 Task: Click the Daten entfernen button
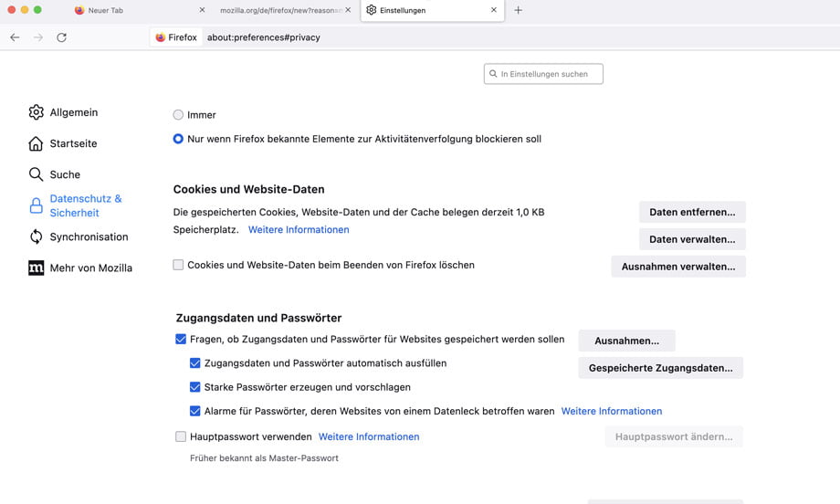(692, 212)
